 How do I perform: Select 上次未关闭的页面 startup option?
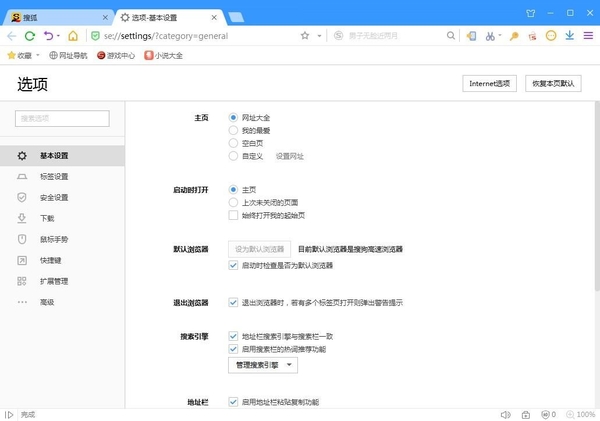click(234, 202)
